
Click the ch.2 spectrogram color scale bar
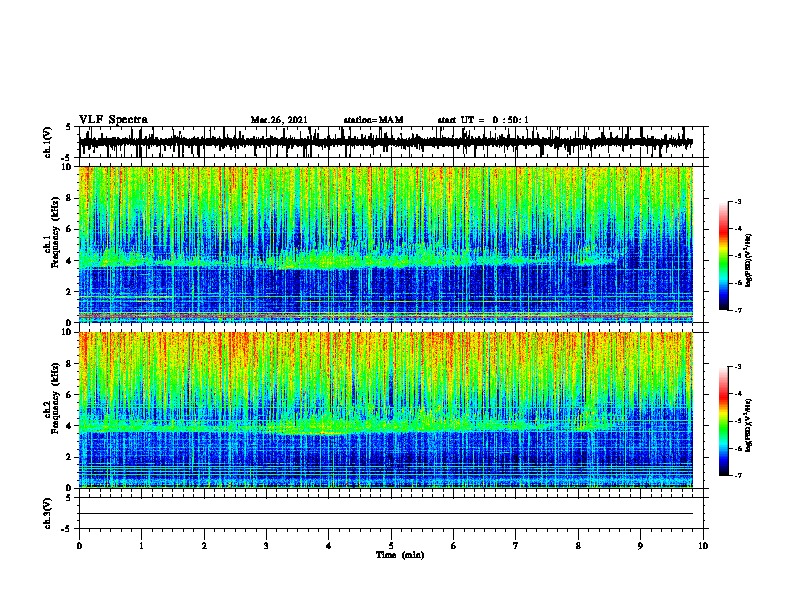[x=724, y=421]
